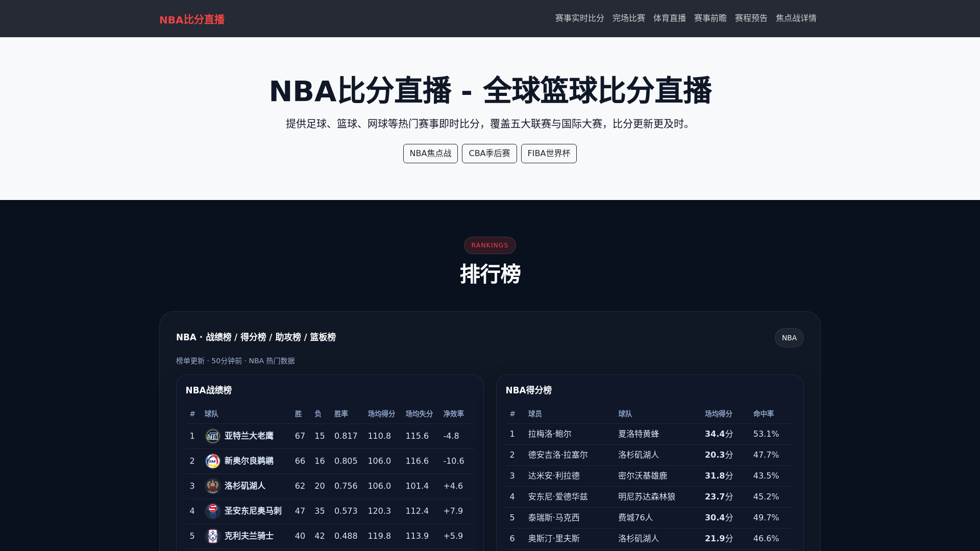Click the NBA战绩榜 heading

tap(209, 390)
